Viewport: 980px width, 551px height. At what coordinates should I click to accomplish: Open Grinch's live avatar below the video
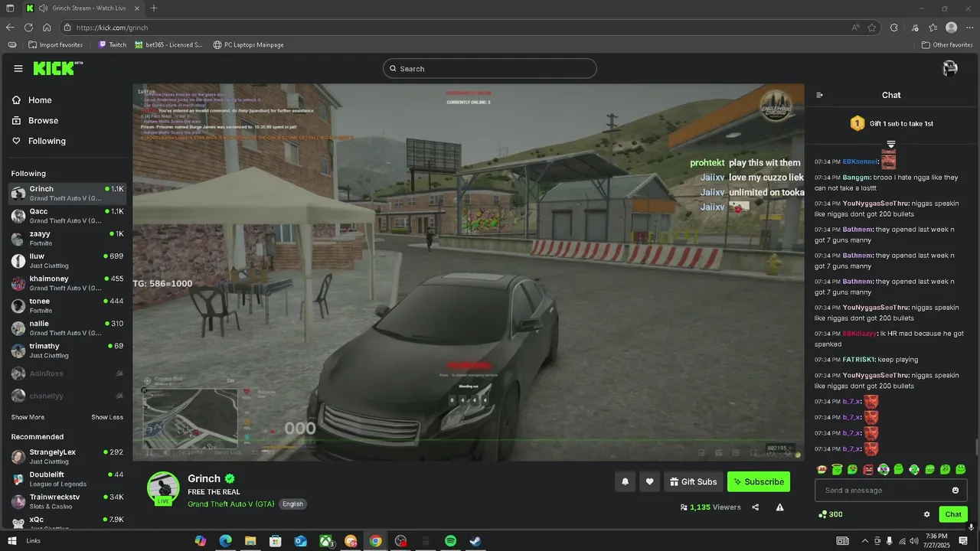coord(163,488)
